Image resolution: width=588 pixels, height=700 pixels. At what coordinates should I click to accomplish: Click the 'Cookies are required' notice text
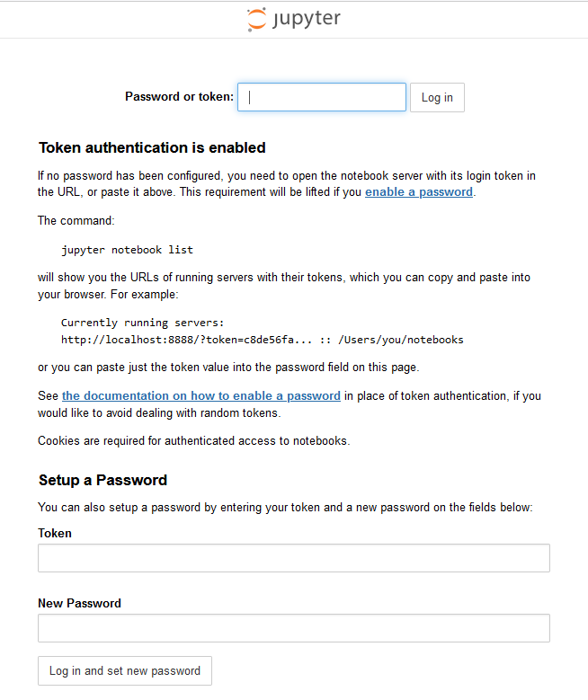coord(194,440)
